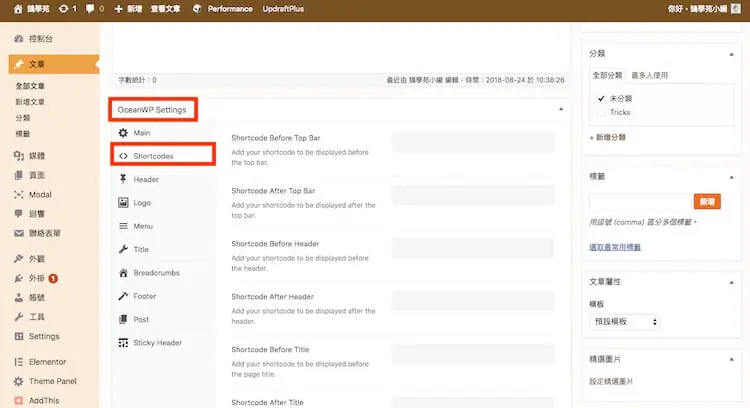
Task: Collapse the tags panel arrow
Action: pyautogui.click(x=731, y=177)
